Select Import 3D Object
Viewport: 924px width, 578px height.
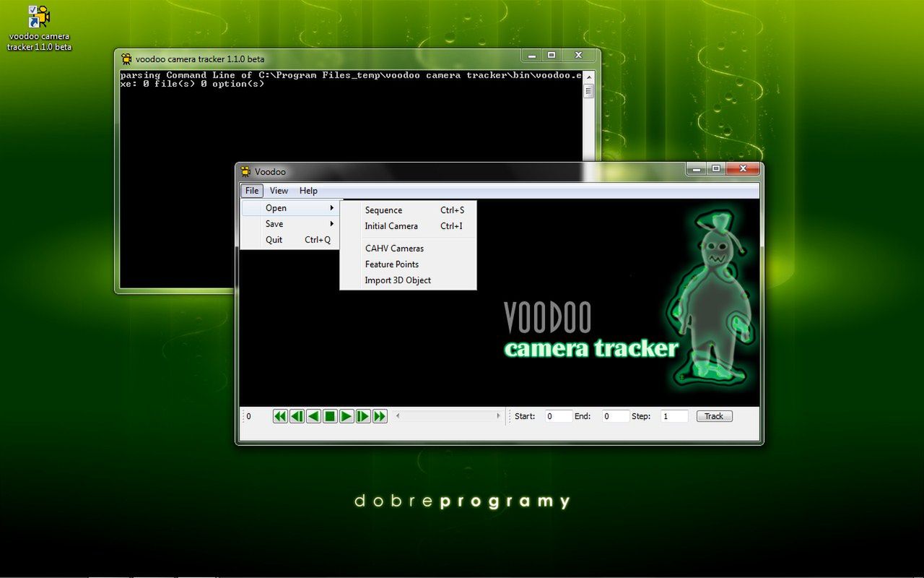(x=408, y=280)
